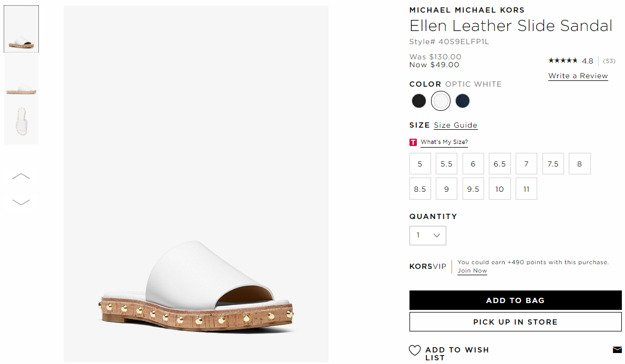View the top-down sandal thumbnail
This screenshot has height=364, width=625.
(x=21, y=121)
